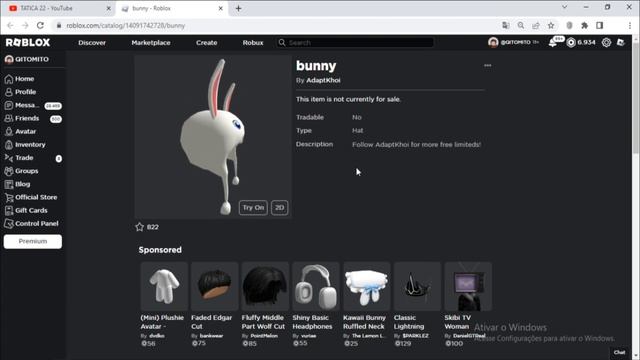Viewport: 640px width, 360px height.
Task: Click the bunny hat preview image
Action: pyautogui.click(x=213, y=137)
